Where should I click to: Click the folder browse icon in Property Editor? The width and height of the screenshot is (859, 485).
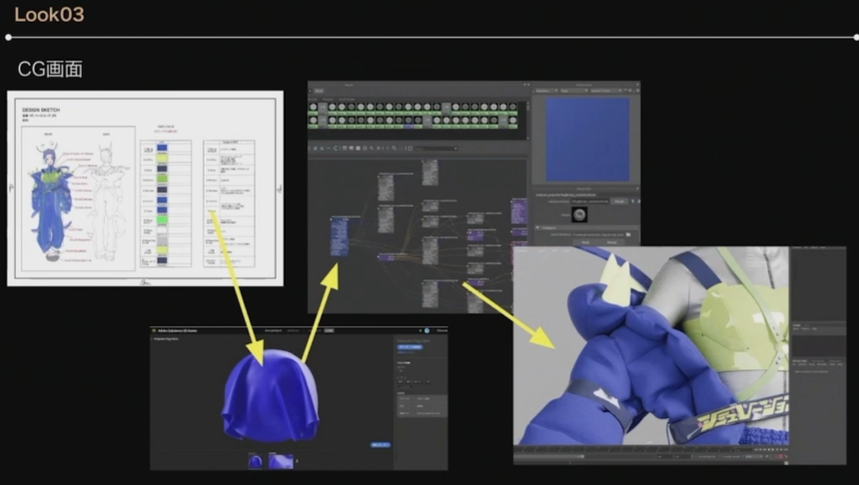pyautogui.click(x=628, y=235)
